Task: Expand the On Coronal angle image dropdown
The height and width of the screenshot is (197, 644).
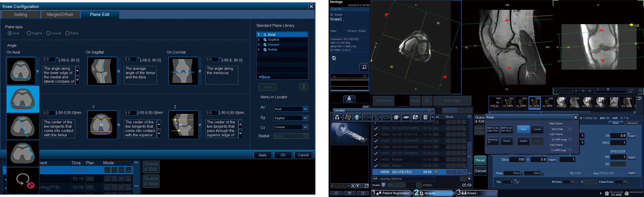Action: coord(200,71)
